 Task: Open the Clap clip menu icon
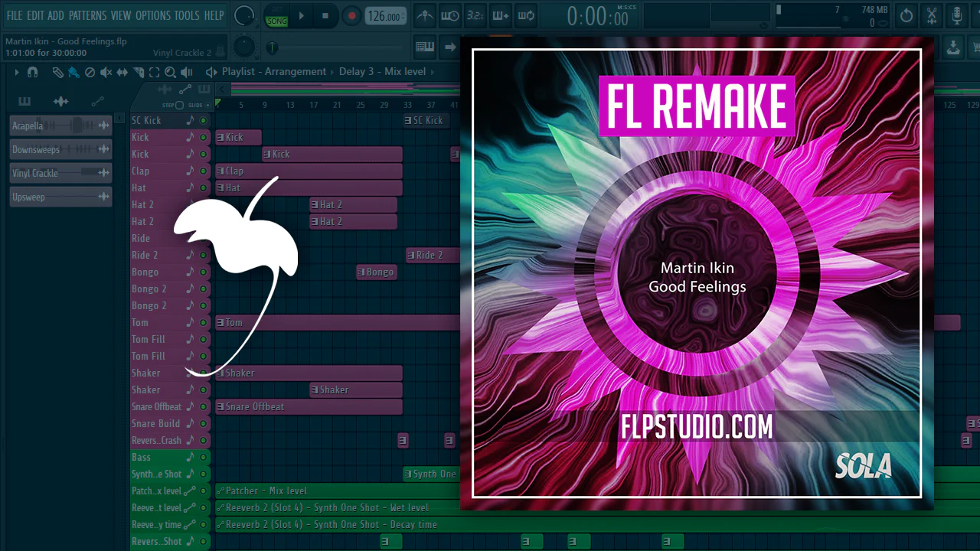[x=220, y=171]
